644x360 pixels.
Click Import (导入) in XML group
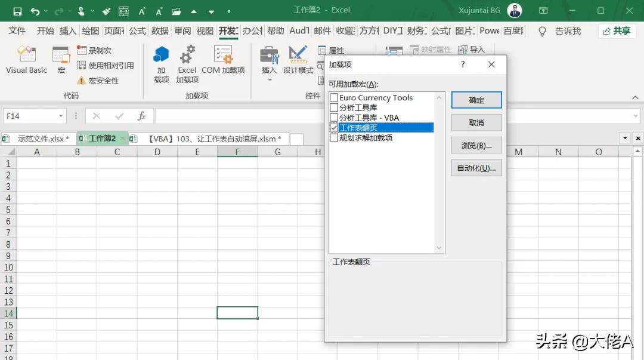click(472, 50)
